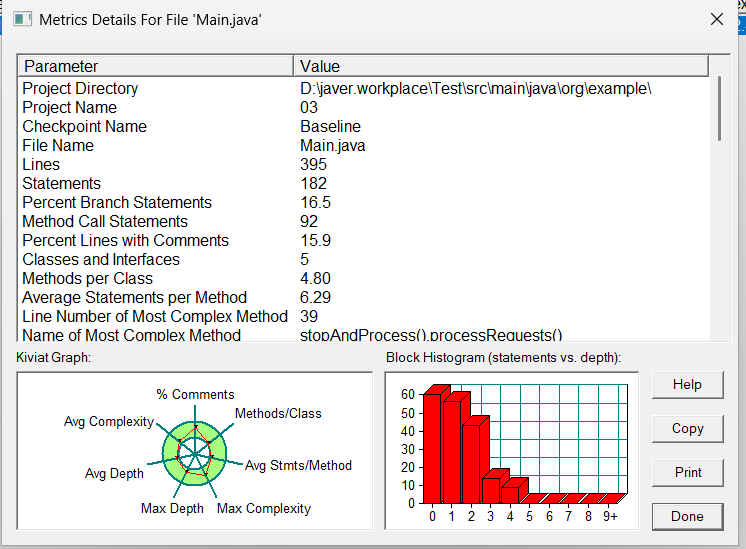746x549 pixels.
Task: Click the project directory path value
Action: tap(476, 89)
